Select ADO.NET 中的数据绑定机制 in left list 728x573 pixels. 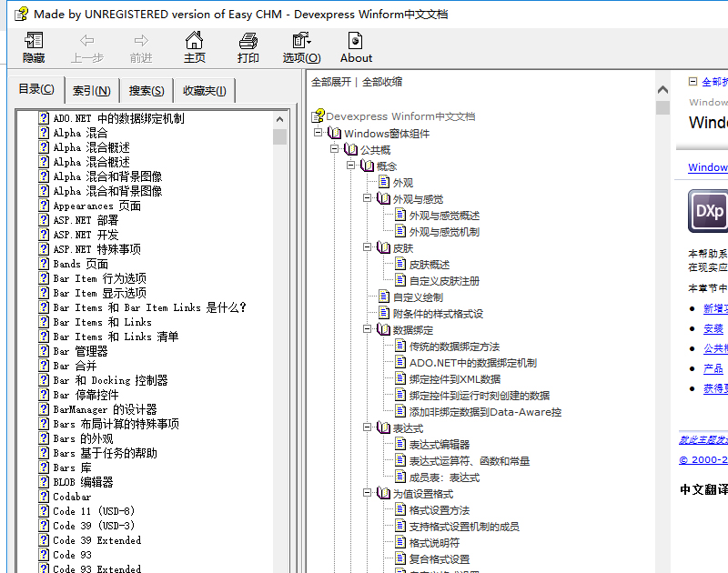(118, 118)
